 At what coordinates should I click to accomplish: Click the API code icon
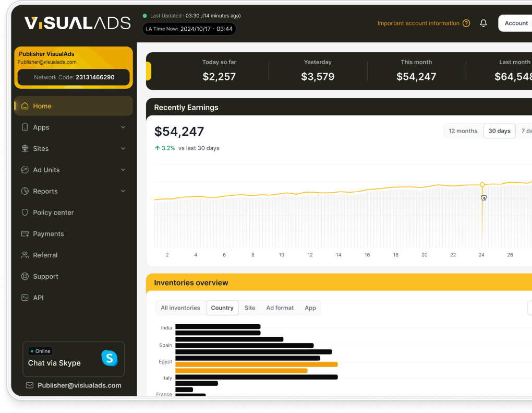click(25, 298)
